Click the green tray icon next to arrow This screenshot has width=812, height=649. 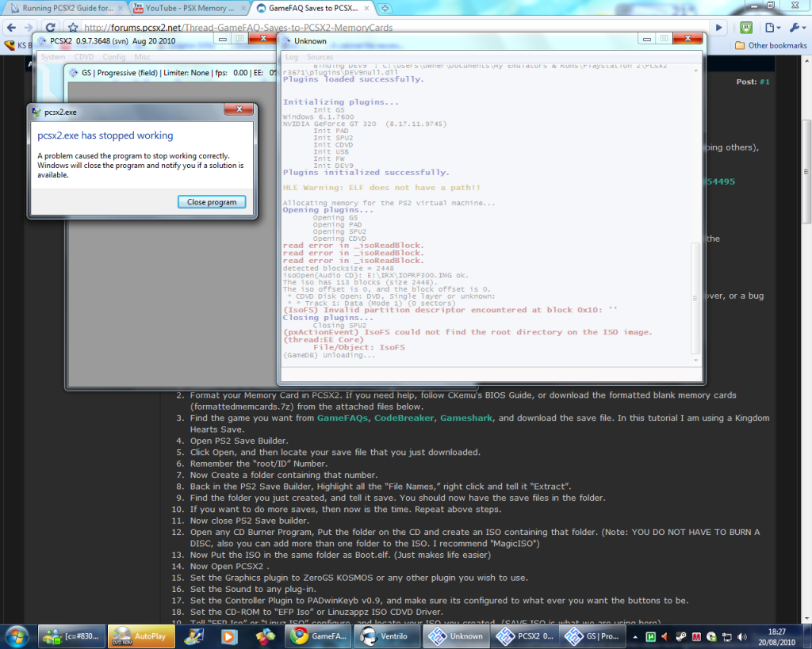tap(650, 636)
